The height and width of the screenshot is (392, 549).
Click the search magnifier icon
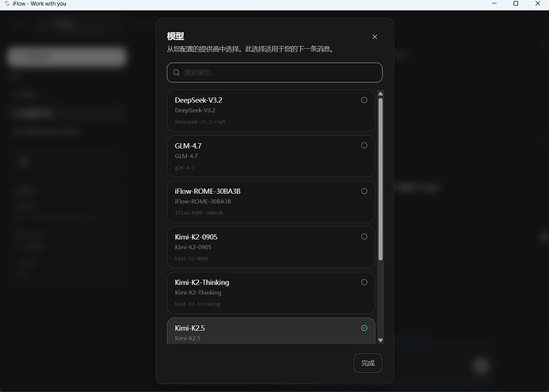point(177,72)
